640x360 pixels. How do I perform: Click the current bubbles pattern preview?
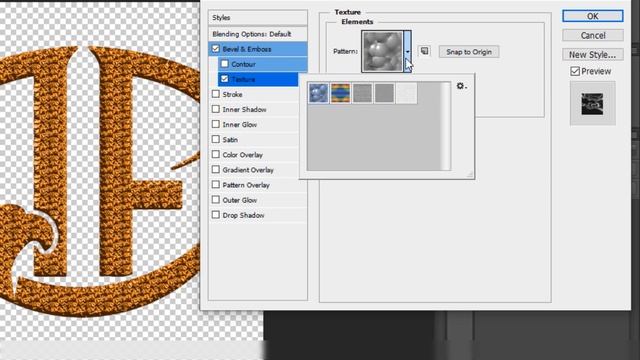[x=382, y=52]
